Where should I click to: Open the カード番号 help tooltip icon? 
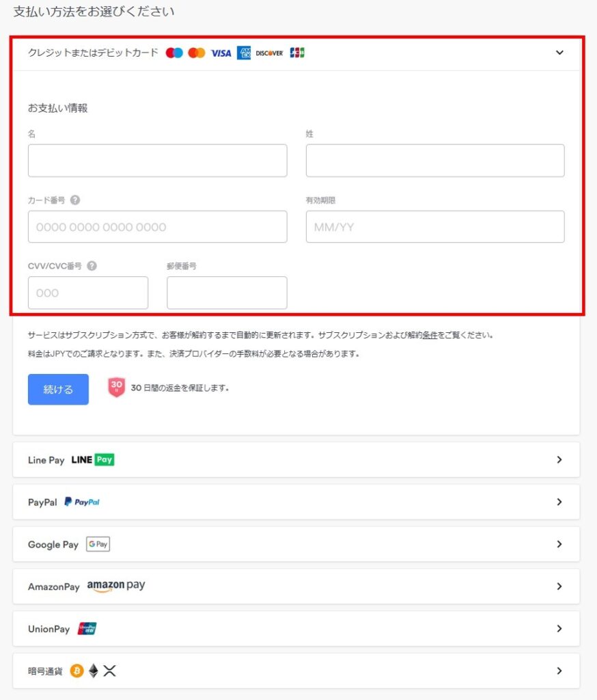pos(75,200)
